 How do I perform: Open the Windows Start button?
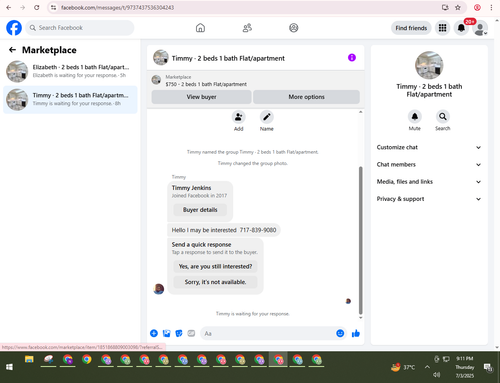[x=9, y=367]
